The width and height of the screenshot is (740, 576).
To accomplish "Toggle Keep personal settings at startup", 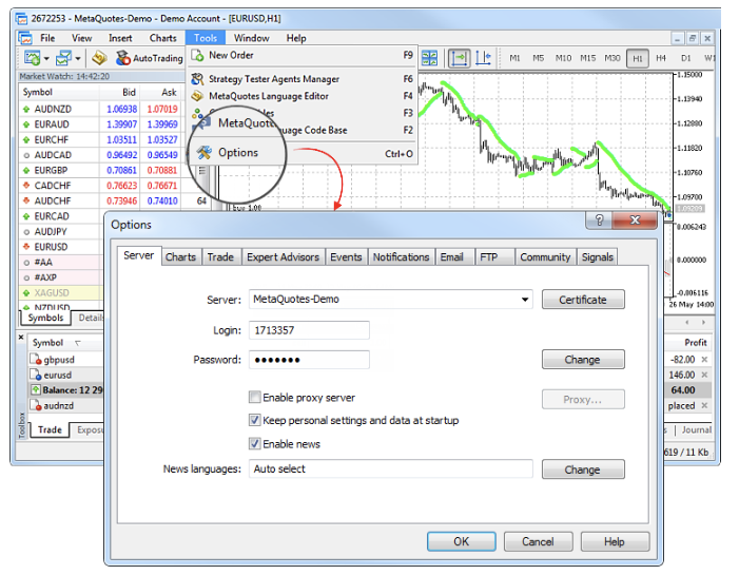I will 254,420.
